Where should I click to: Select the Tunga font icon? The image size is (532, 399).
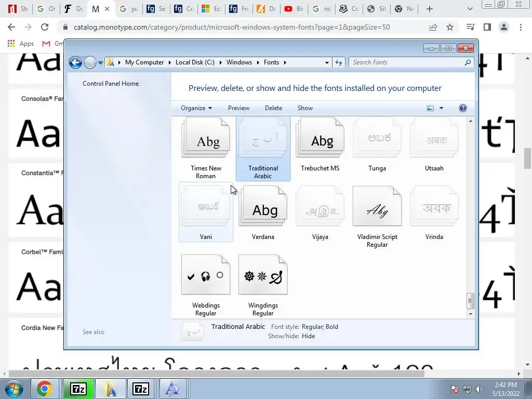(377, 137)
